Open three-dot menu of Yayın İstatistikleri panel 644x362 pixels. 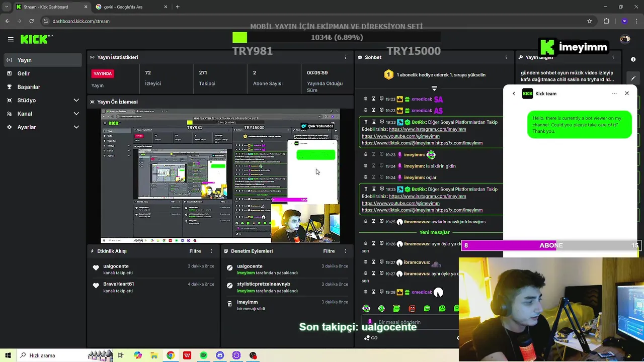pyautogui.click(x=345, y=57)
